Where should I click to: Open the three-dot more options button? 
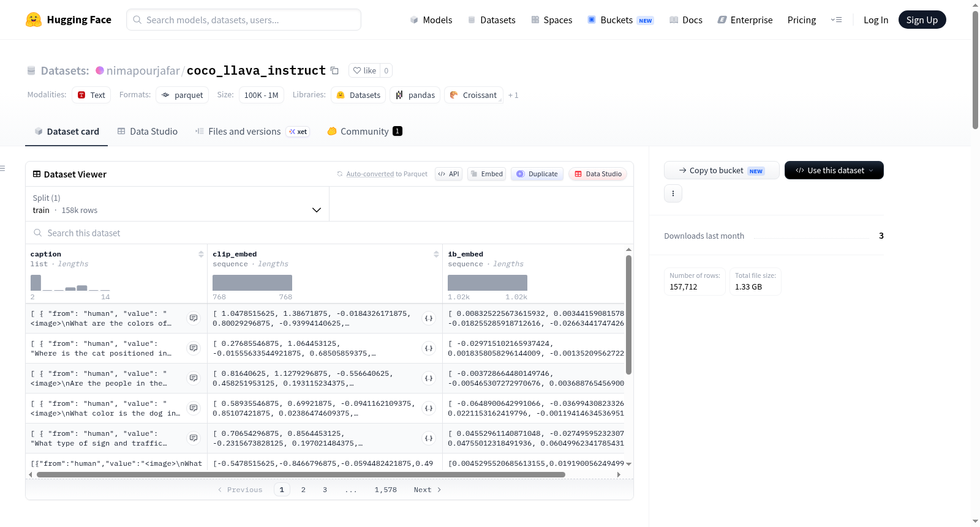point(673,193)
